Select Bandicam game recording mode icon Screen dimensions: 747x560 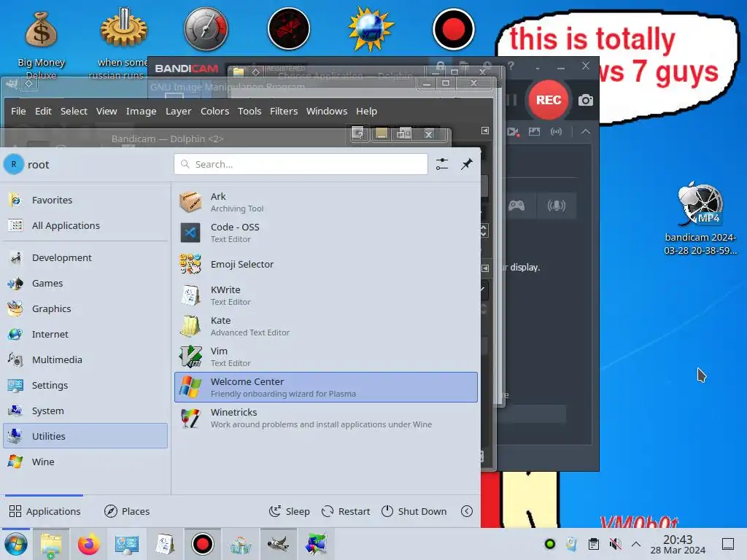[x=516, y=205]
